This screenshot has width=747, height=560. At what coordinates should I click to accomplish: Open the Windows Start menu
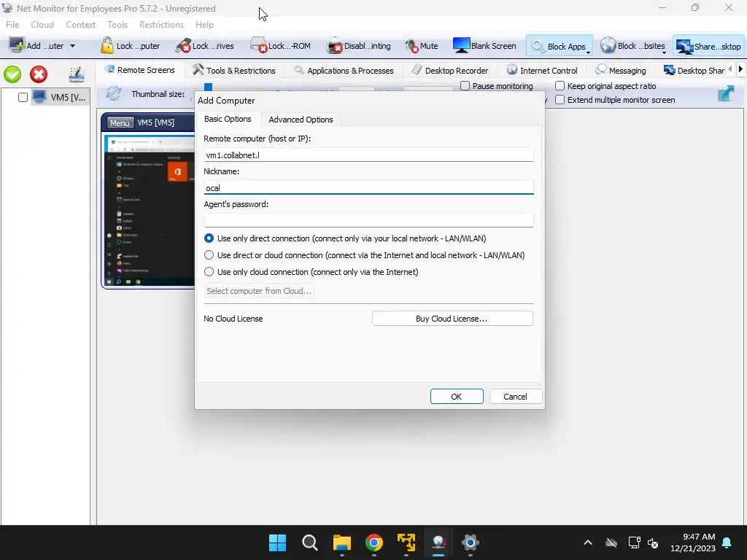[277, 542]
